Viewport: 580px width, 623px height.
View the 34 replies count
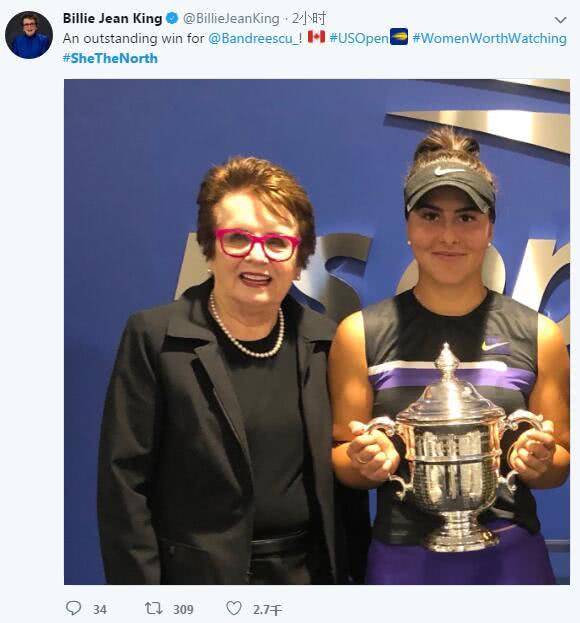tap(100, 609)
